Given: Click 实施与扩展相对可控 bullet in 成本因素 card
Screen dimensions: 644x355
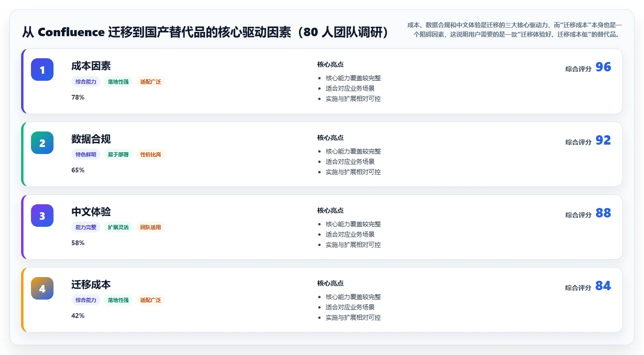Looking at the screenshot, I should [353, 99].
